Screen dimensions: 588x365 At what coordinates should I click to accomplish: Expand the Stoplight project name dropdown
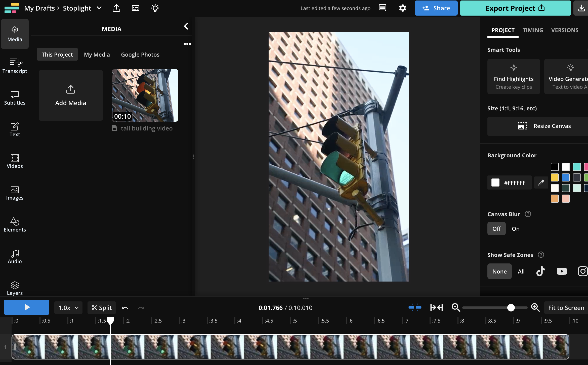tap(99, 8)
